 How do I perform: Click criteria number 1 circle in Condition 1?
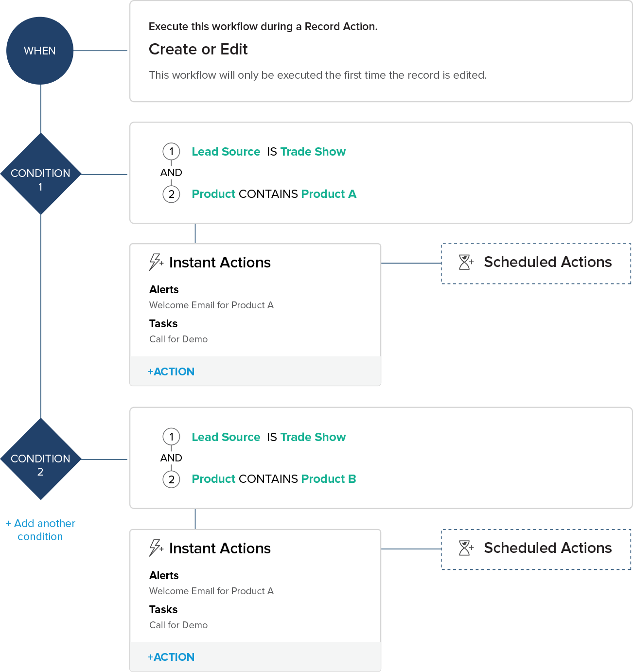171,152
